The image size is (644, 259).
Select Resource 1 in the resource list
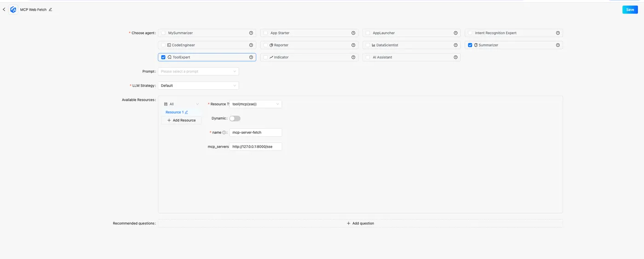click(174, 112)
